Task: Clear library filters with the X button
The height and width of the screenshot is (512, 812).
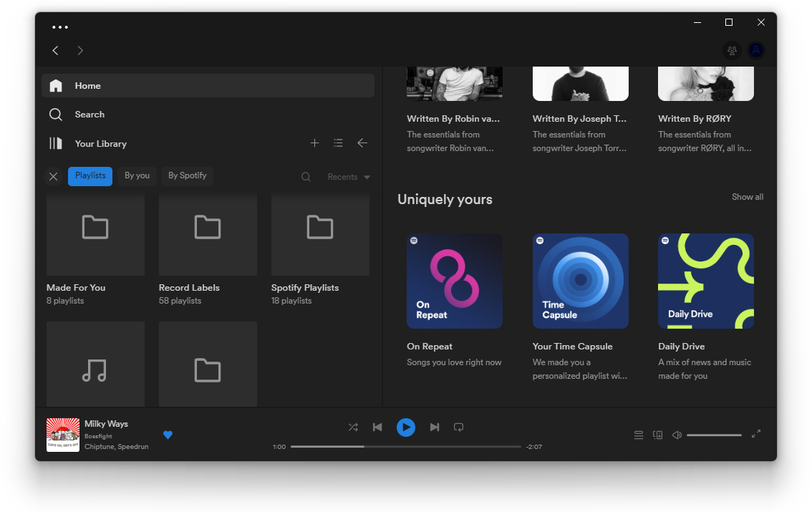Action: pyautogui.click(x=53, y=177)
